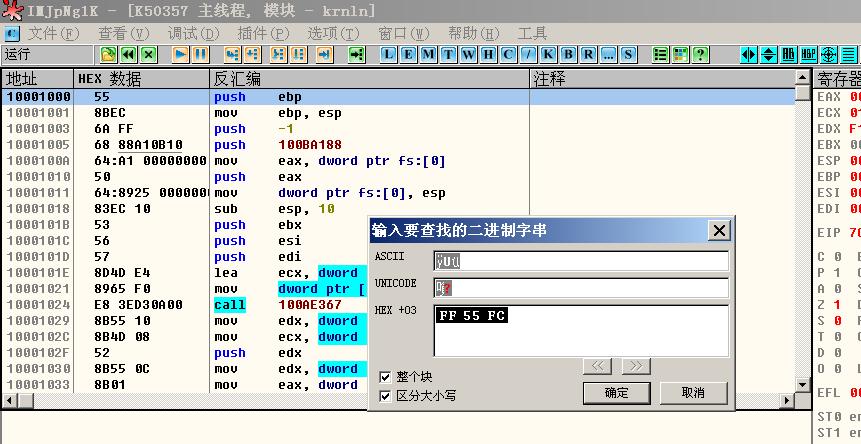Open the 调试(D) menu

click(193, 33)
